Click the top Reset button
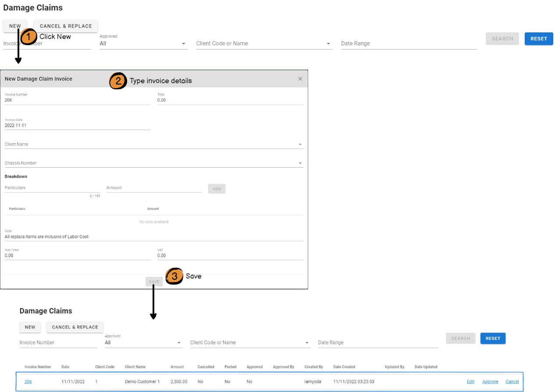 coord(539,39)
